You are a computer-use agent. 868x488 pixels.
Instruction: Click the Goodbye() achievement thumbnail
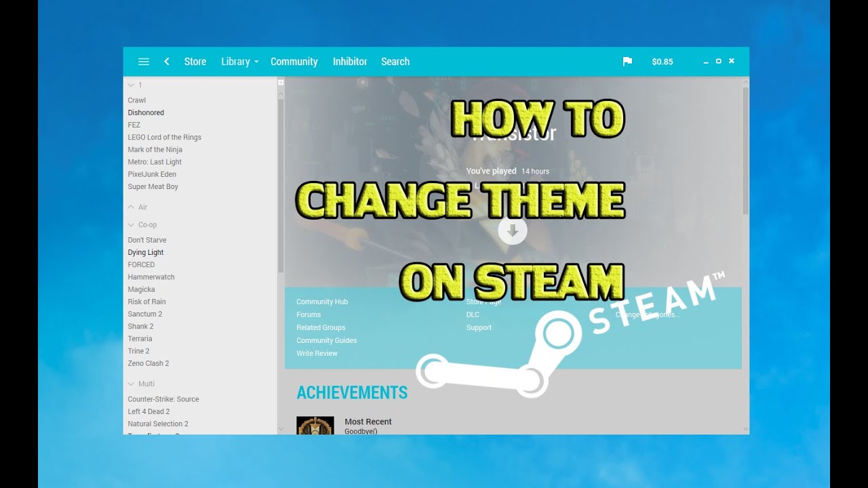click(315, 426)
